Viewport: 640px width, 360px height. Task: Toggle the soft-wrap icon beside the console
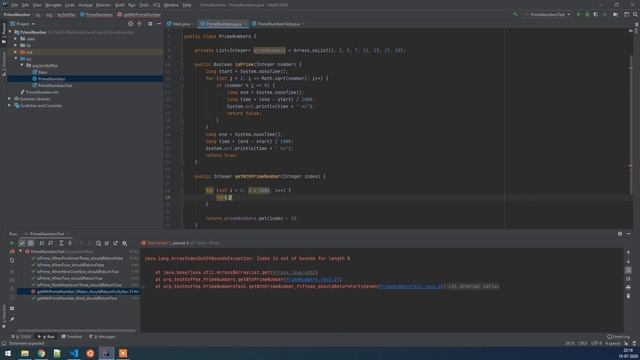628,270
